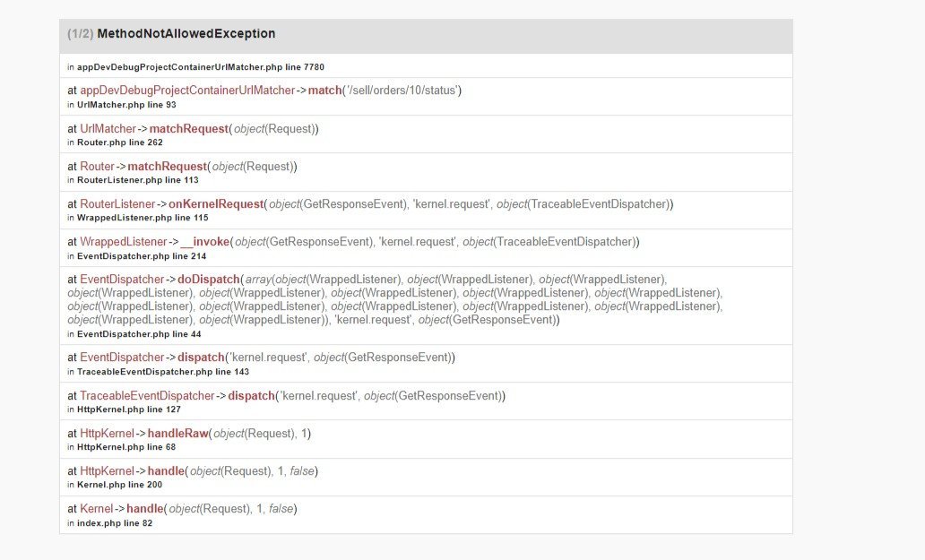Click the WrappedListener class before __invoke
This screenshot has width=925, height=560.
click(x=124, y=242)
